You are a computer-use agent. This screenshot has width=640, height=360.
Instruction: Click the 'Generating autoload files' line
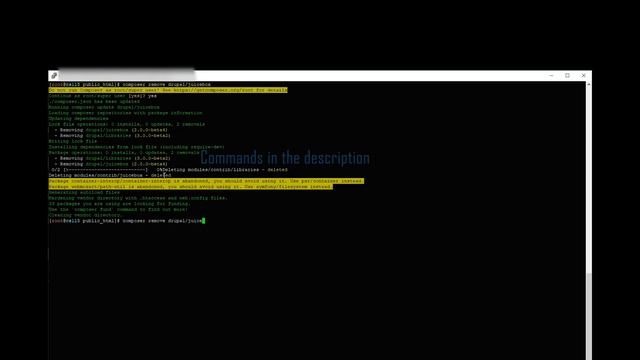point(84,192)
